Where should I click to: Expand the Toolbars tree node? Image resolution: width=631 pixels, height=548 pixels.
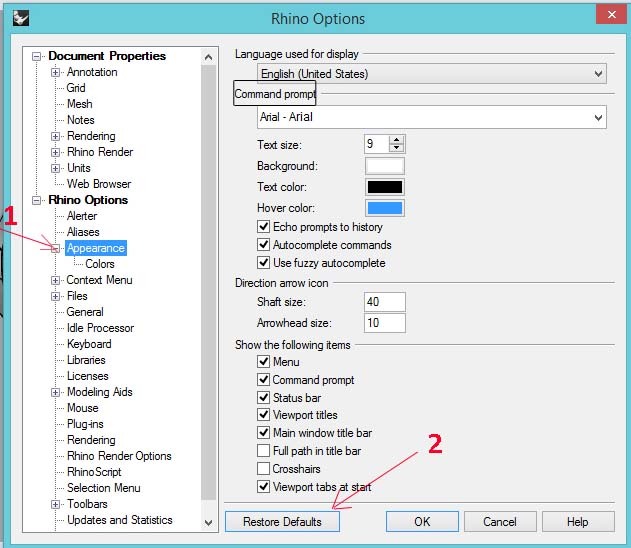(56, 504)
